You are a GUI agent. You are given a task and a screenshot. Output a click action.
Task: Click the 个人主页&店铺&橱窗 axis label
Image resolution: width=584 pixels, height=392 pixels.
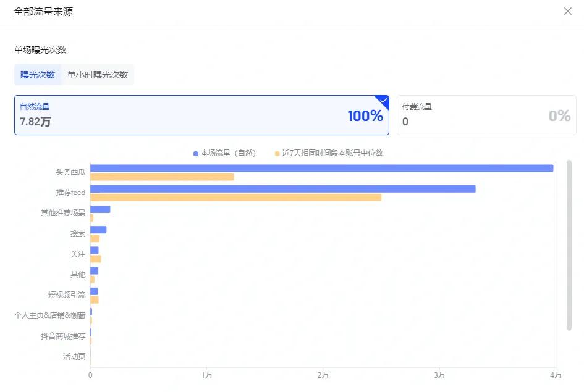coord(50,315)
